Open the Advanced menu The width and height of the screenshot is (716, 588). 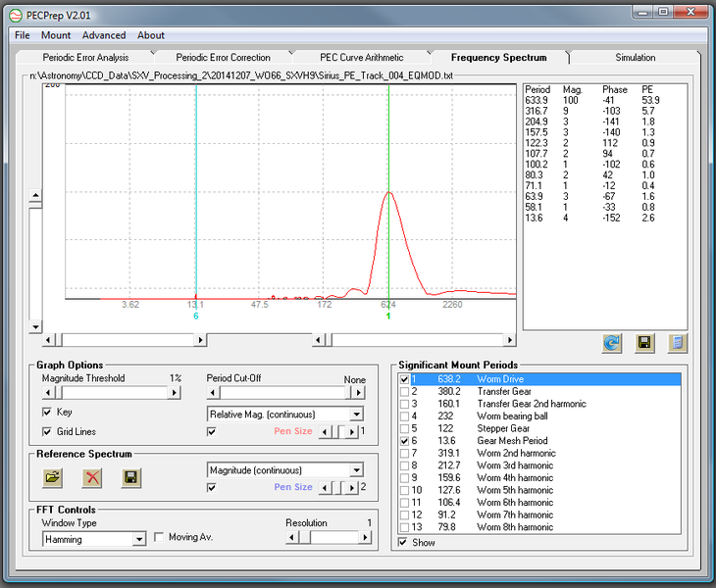104,35
